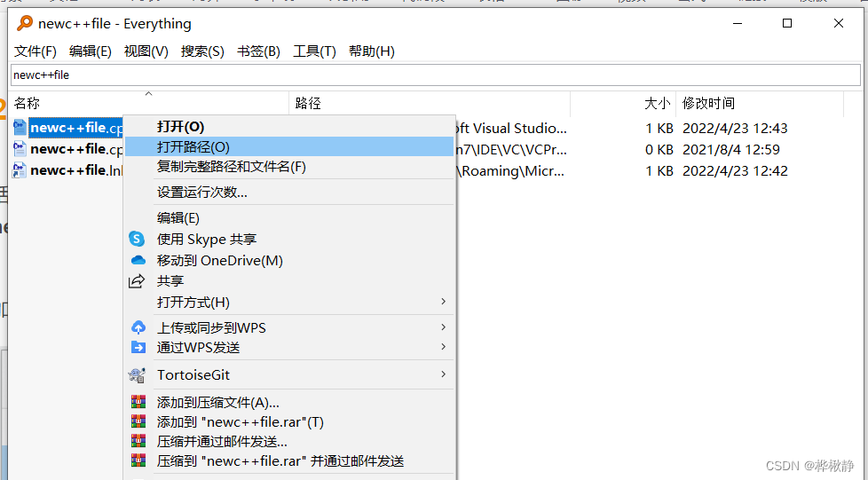
Task: Click file icon of the second newc++file.cpp row
Action: [x=20, y=149]
